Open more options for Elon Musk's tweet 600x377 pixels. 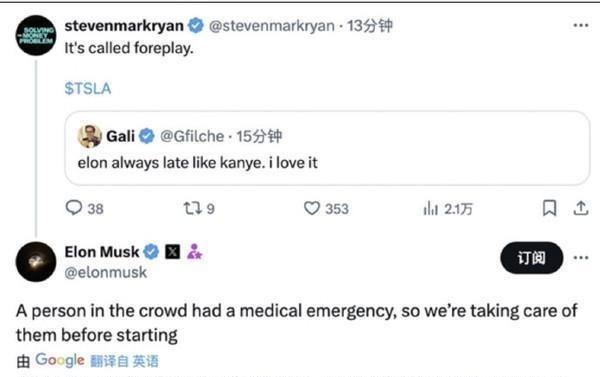(x=580, y=258)
